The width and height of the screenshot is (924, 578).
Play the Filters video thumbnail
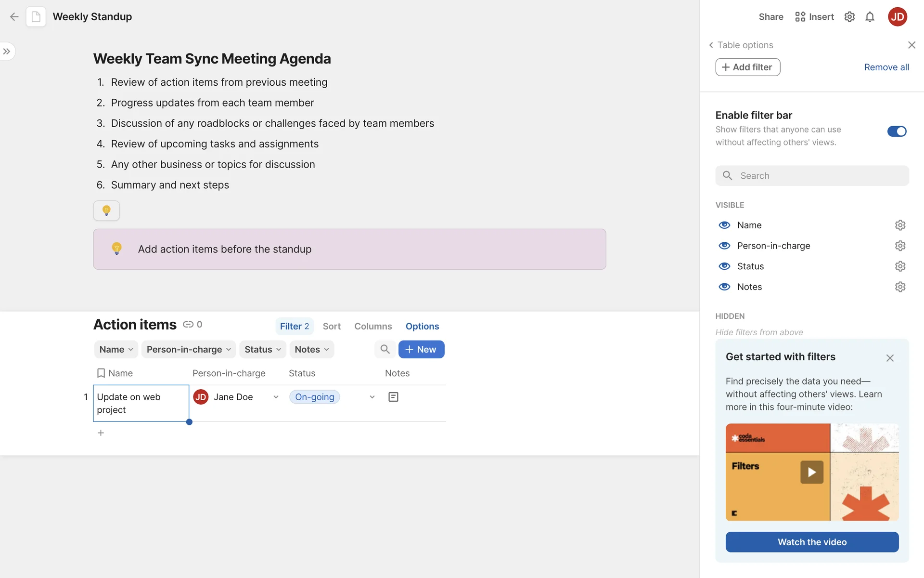[812, 472]
